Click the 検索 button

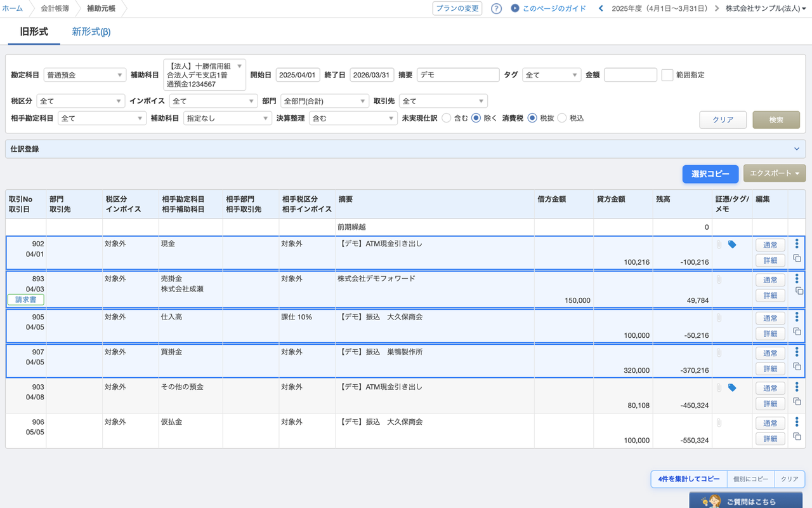pos(776,119)
